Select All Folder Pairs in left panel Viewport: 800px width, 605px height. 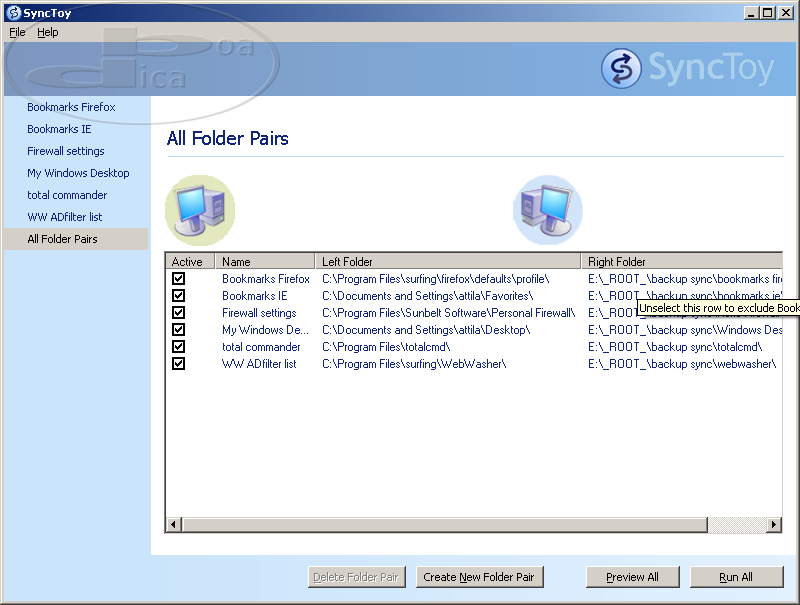pos(62,239)
